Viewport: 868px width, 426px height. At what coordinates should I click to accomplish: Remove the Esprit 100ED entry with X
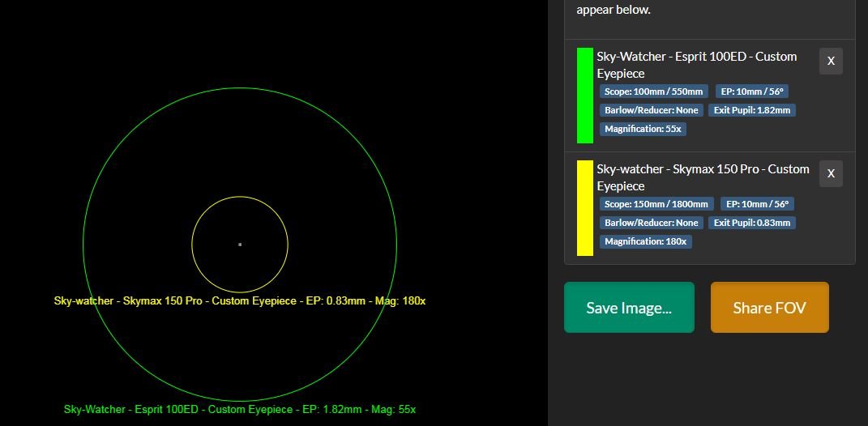tap(831, 61)
